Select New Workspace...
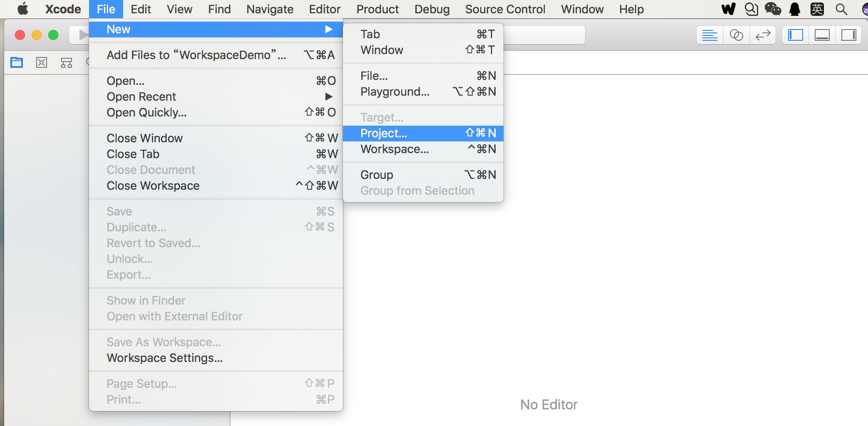 click(x=423, y=149)
